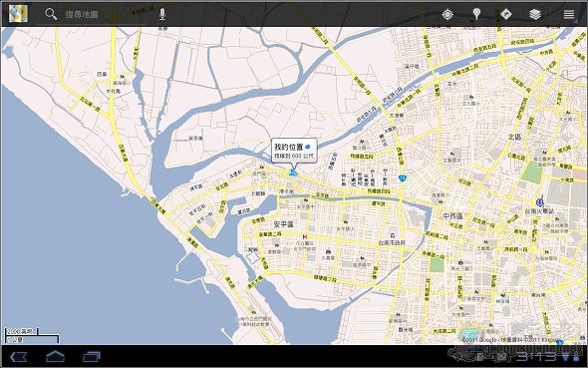Start voice search with microphone icon
588x368 pixels.
(x=162, y=14)
